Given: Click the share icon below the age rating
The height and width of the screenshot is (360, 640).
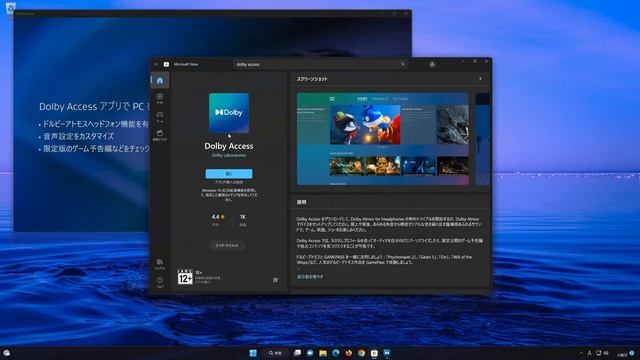Looking at the screenshot, I should 276,280.
